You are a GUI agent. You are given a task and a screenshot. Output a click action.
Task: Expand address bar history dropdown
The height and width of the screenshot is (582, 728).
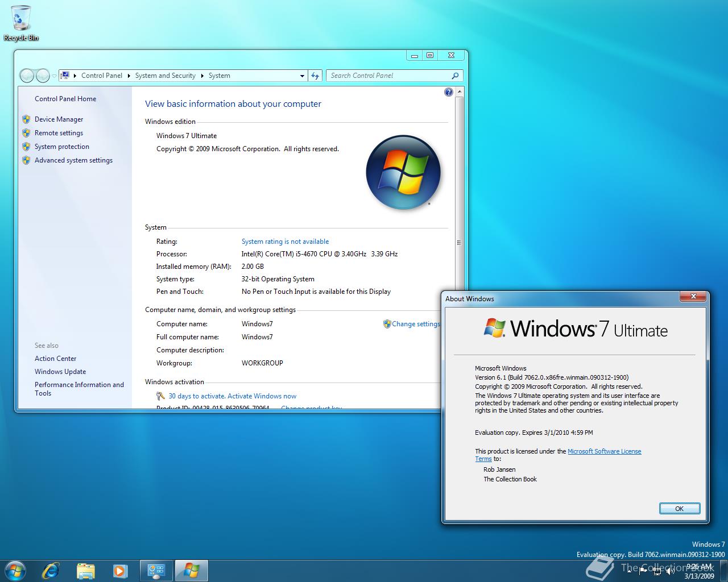[302, 76]
